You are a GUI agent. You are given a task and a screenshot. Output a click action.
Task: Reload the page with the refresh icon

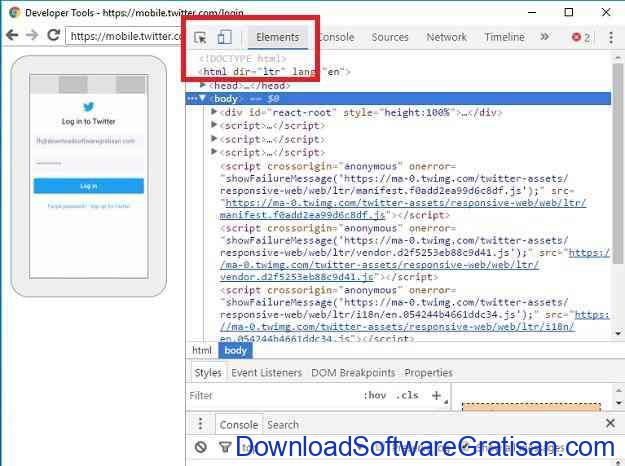pos(54,35)
